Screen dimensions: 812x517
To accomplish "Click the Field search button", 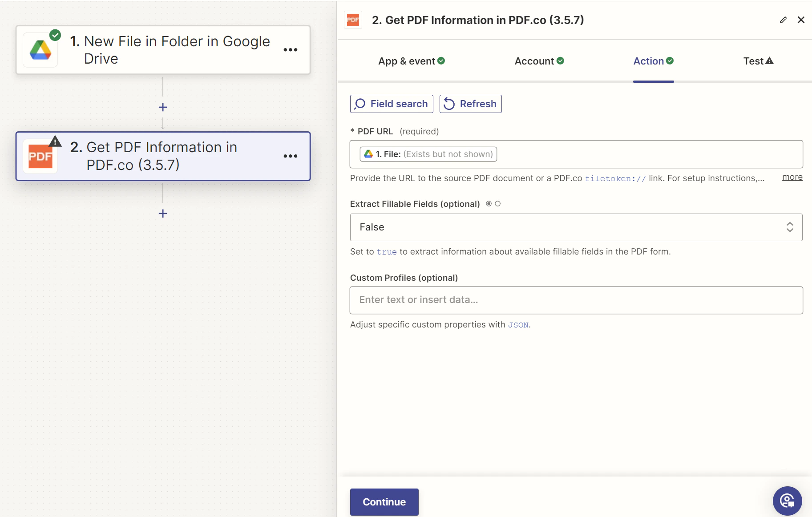I will click(392, 104).
